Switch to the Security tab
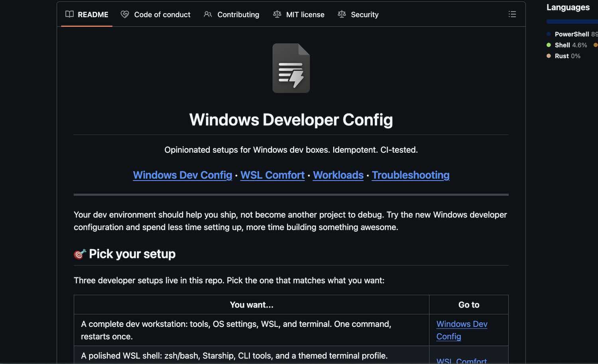The image size is (598, 364). tap(358, 14)
